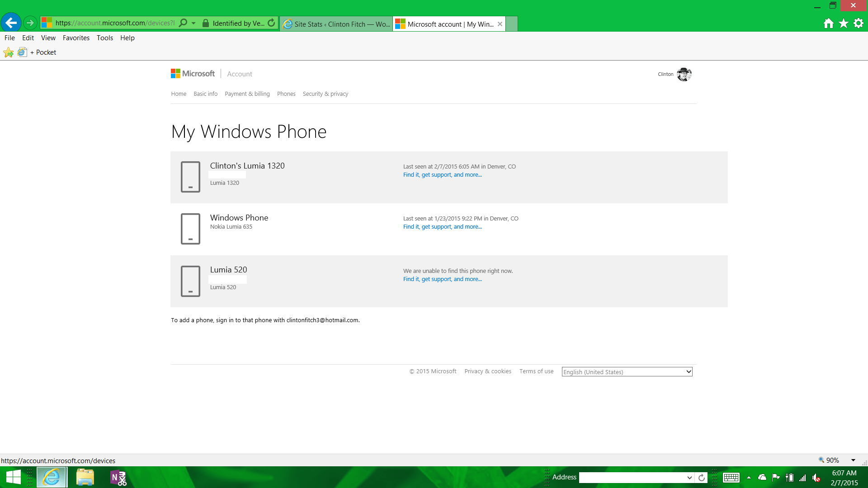Show hidden tray icons arrow

[749, 478]
